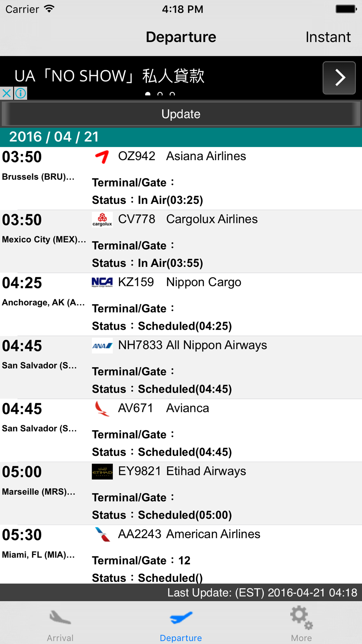Open the Arrival tab
The image size is (362, 644).
[60, 624]
